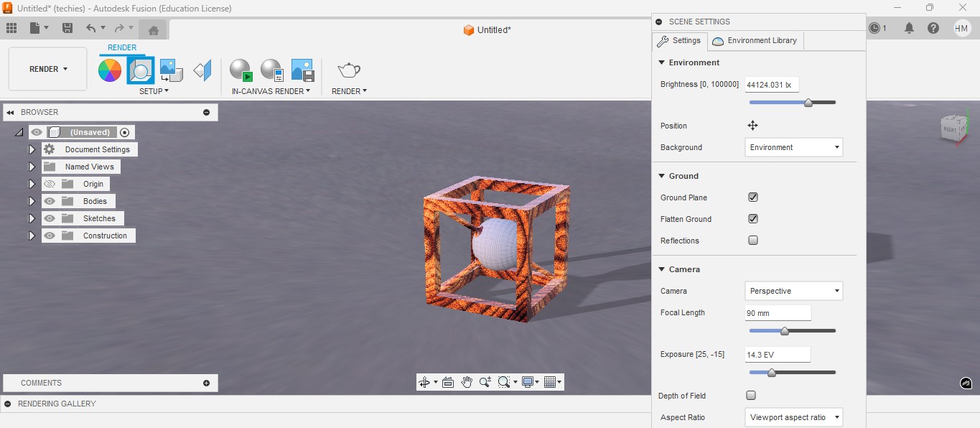This screenshot has height=428, width=980.
Task: Uncheck the Ground Plane checkbox
Action: tap(753, 197)
